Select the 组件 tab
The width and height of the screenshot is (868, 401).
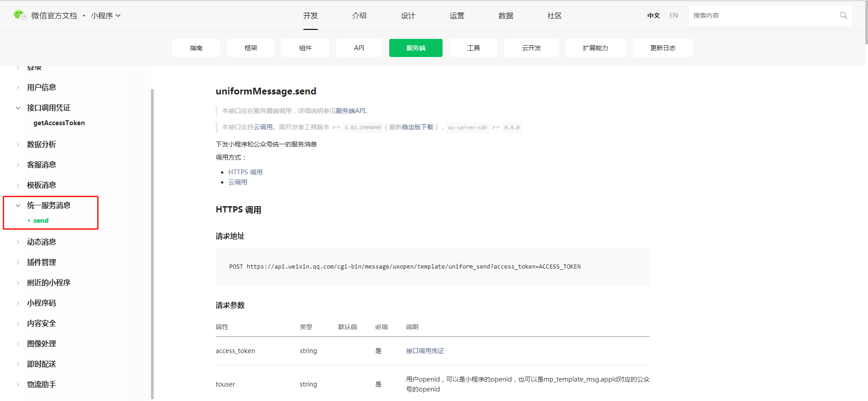click(305, 48)
